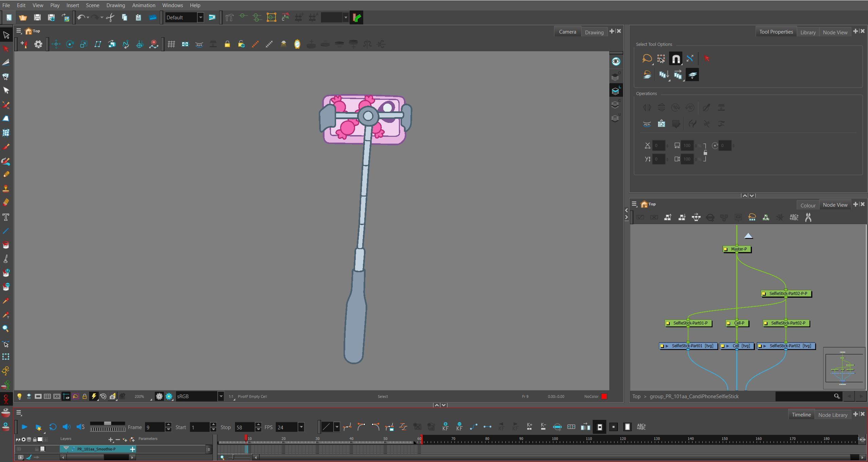Image resolution: width=868 pixels, height=462 pixels.
Task: Switch to the Node Library tab
Action: (833, 415)
